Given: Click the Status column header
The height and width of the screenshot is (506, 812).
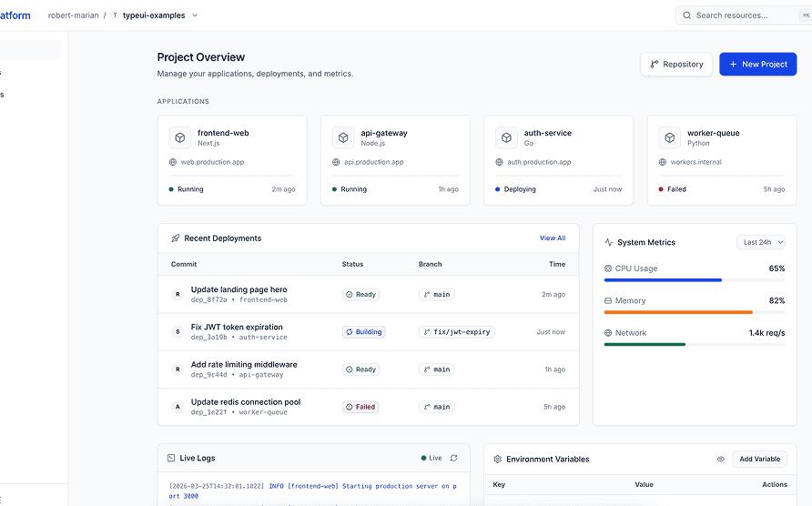Looking at the screenshot, I should click(x=352, y=264).
